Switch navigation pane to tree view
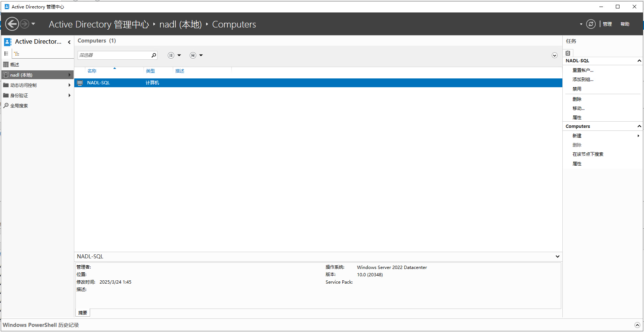644x332 pixels. click(16, 54)
